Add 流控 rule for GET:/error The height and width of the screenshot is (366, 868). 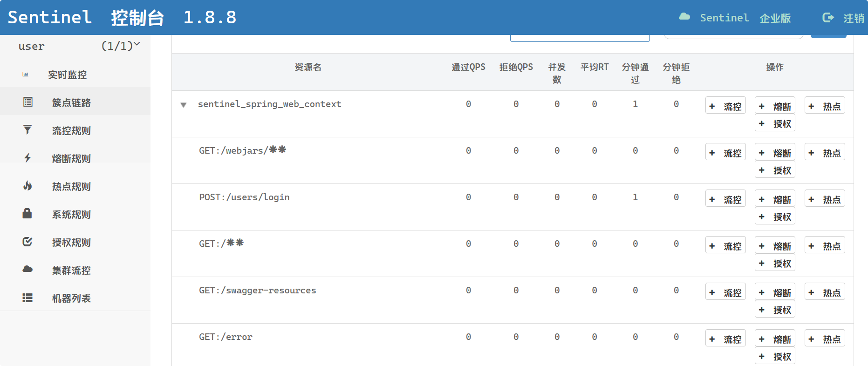point(725,339)
